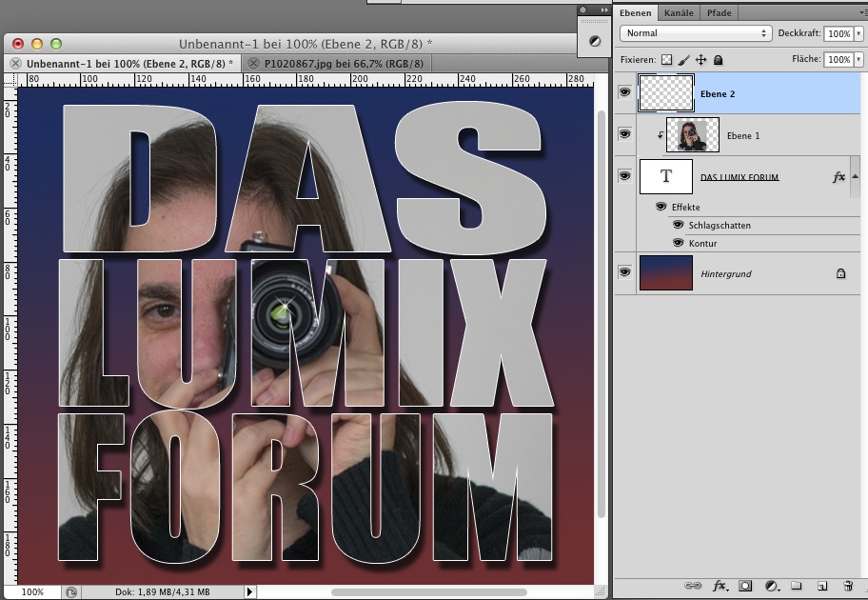Hide the Ebene 2 layer

pos(624,92)
